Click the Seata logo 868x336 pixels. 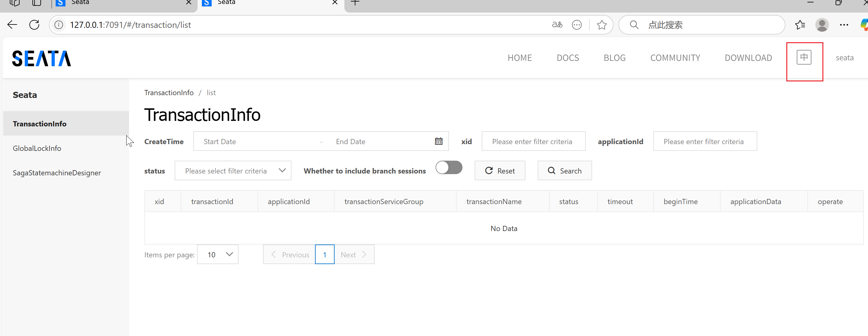click(42, 58)
